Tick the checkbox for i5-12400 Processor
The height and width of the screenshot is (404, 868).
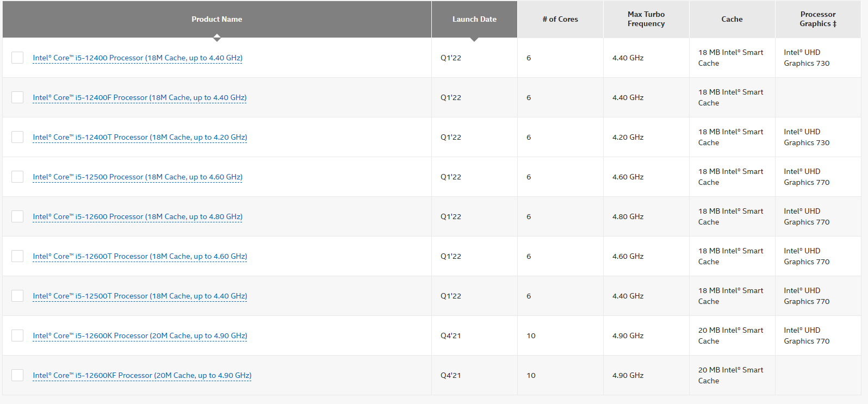(x=17, y=58)
